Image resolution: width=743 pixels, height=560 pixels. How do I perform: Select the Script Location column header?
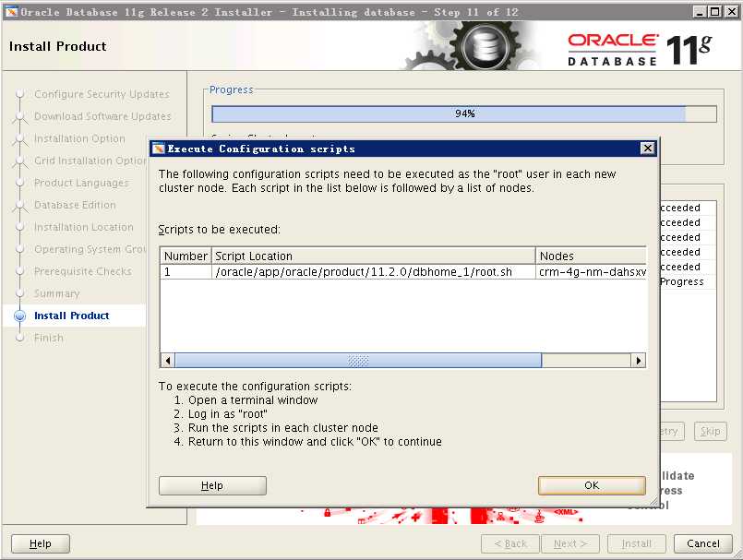(x=374, y=256)
